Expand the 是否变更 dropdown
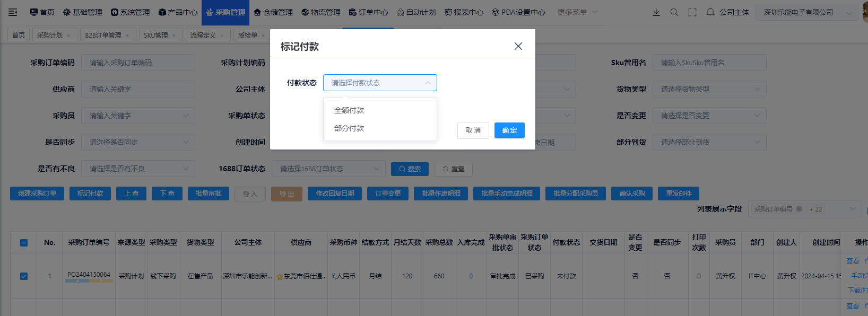This screenshot has height=316, width=868. pos(709,116)
